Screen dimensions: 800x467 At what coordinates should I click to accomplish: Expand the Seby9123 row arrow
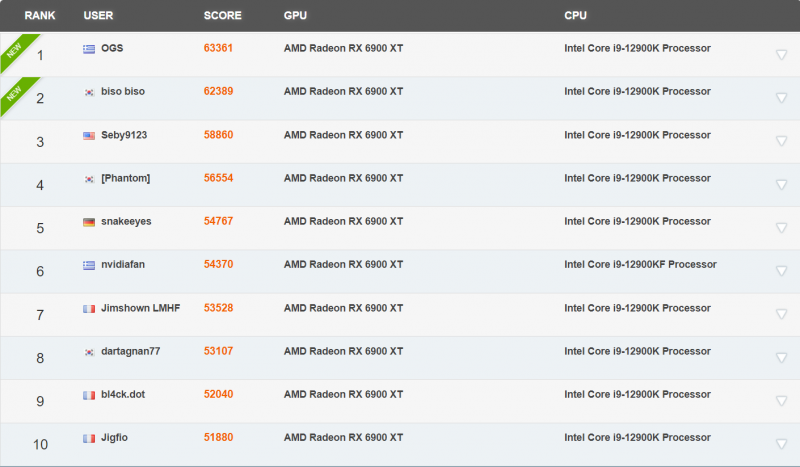[x=781, y=142]
